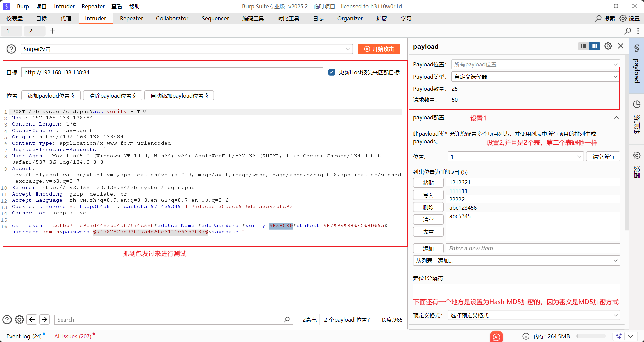Open the Repeater menu in menu bar
This screenshot has height=342, width=644.
pos(93,6)
